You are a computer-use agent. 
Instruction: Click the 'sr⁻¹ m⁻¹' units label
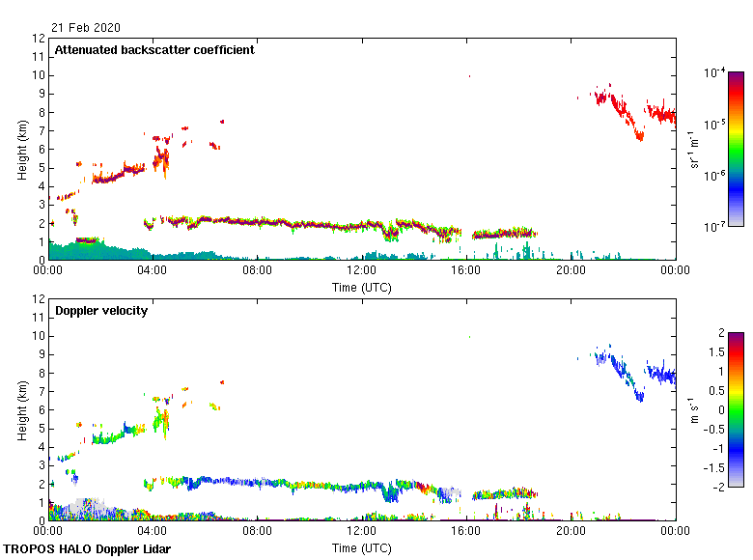[x=693, y=150]
